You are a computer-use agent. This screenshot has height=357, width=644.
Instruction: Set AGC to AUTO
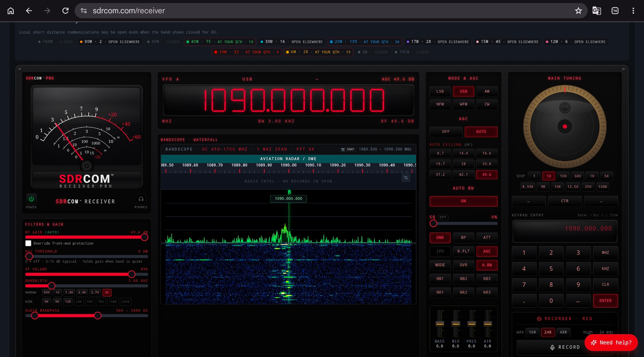point(481,132)
